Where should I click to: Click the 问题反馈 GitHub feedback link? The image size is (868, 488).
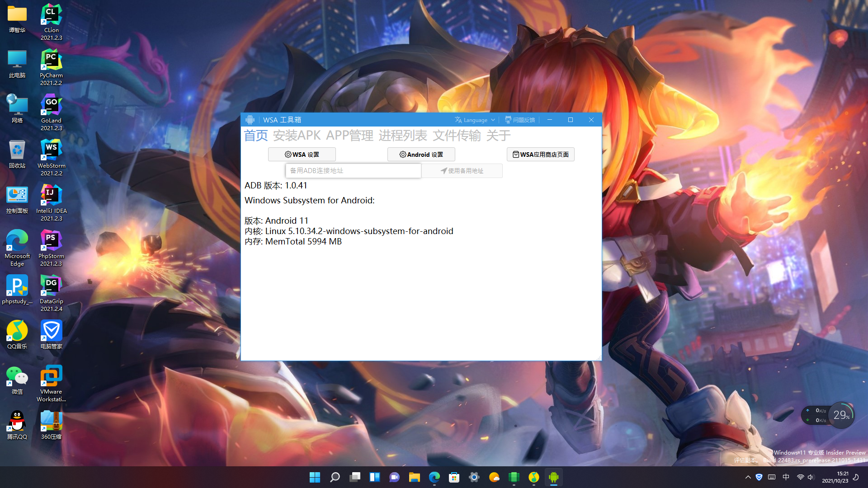[x=520, y=120]
